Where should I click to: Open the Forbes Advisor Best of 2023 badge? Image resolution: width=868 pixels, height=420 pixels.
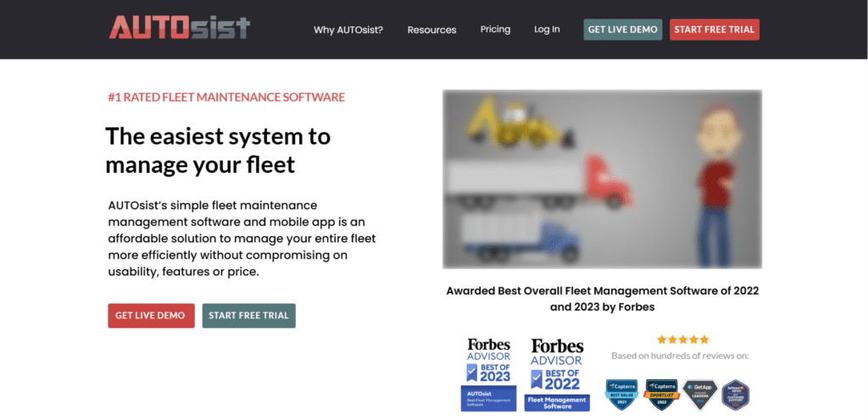tap(488, 374)
